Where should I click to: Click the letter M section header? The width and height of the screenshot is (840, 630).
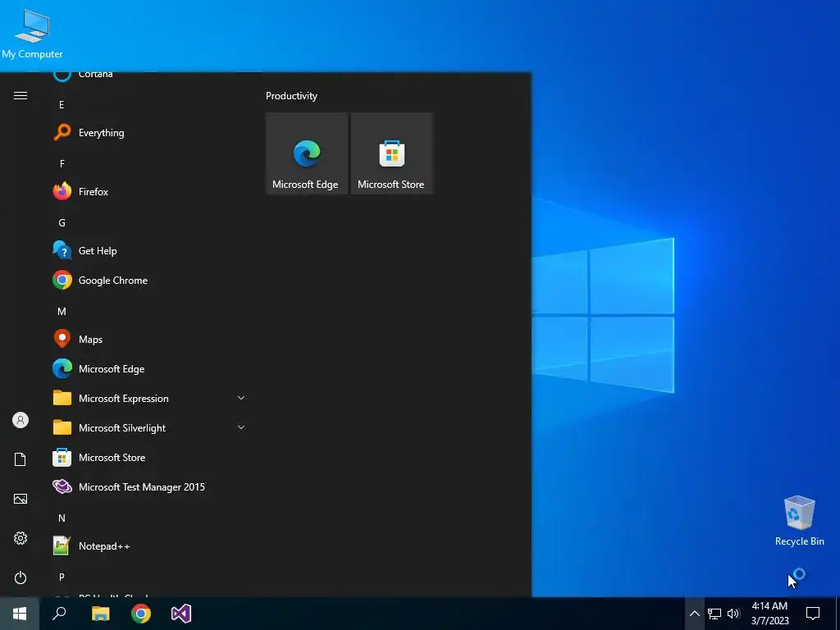[x=62, y=311]
